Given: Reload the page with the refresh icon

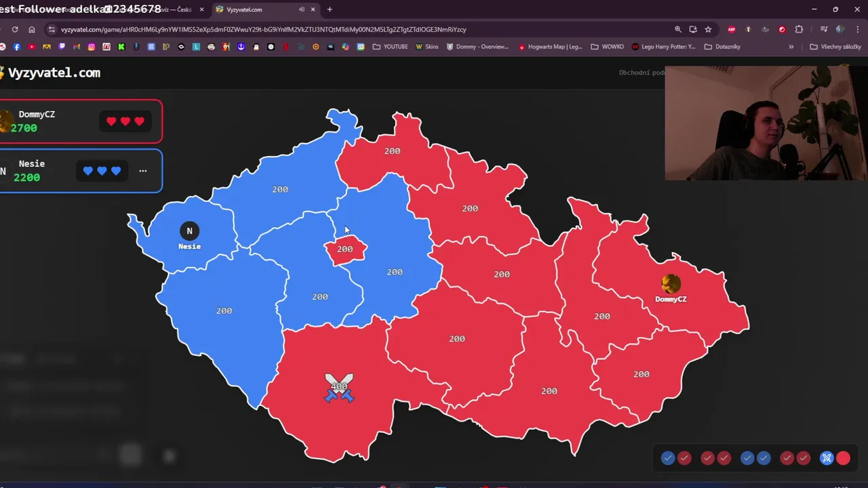Looking at the screenshot, I should tap(15, 29).
